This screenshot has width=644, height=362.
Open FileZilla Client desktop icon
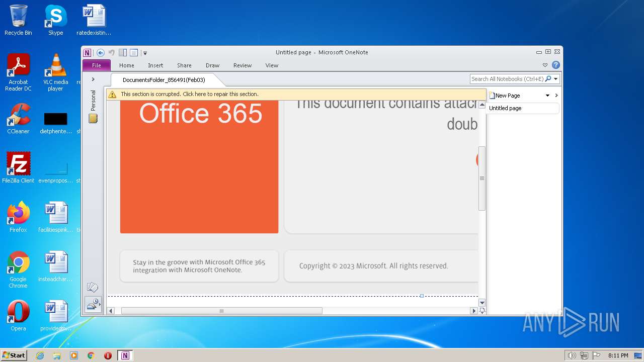pyautogui.click(x=18, y=167)
